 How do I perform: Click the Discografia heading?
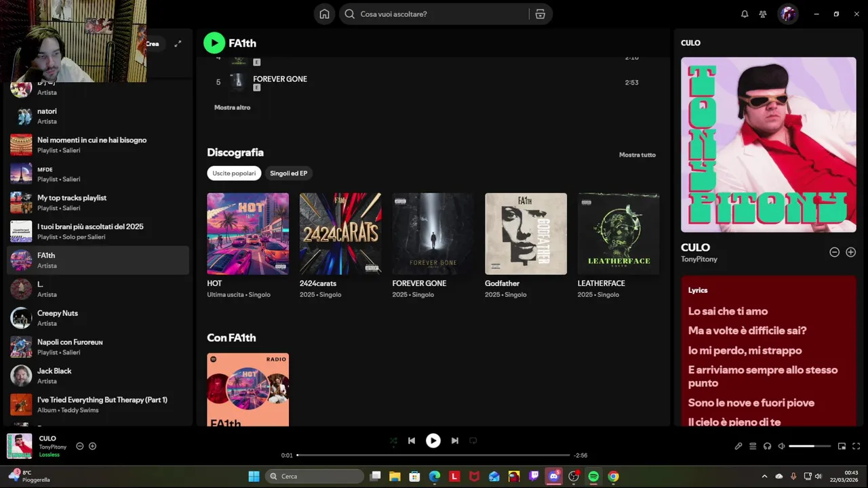tap(235, 152)
